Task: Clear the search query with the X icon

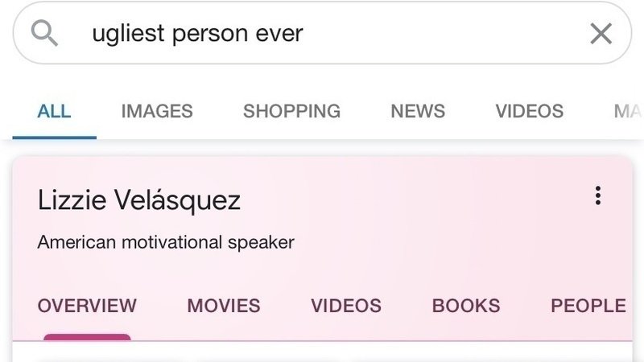Action: pyautogui.click(x=601, y=34)
